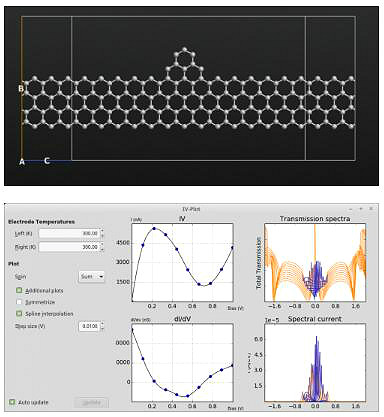The height and width of the screenshot is (417, 384).
Task: Click the Left electrode temperature field
Action: [69, 233]
